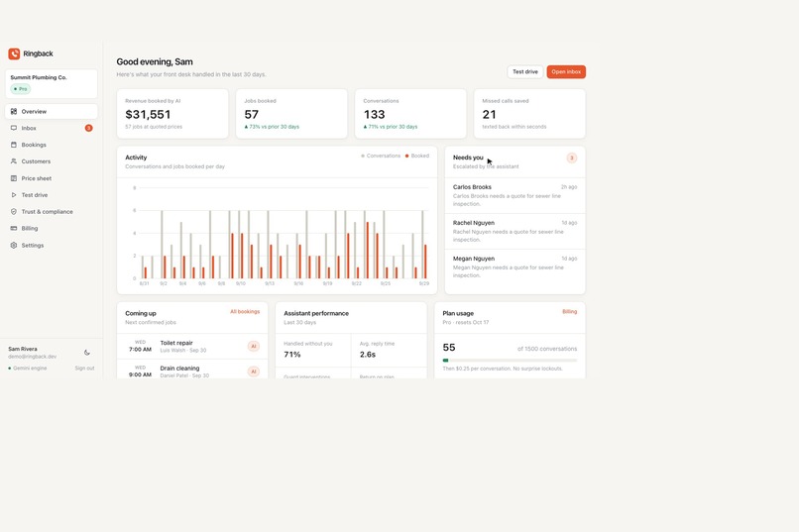Click the Missed calls saved 21 card
The height and width of the screenshot is (532, 799).
point(529,114)
